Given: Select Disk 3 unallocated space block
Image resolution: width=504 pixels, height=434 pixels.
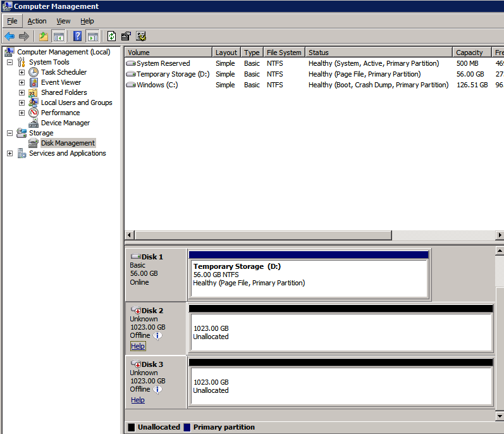Looking at the screenshot, I should coord(341,383).
